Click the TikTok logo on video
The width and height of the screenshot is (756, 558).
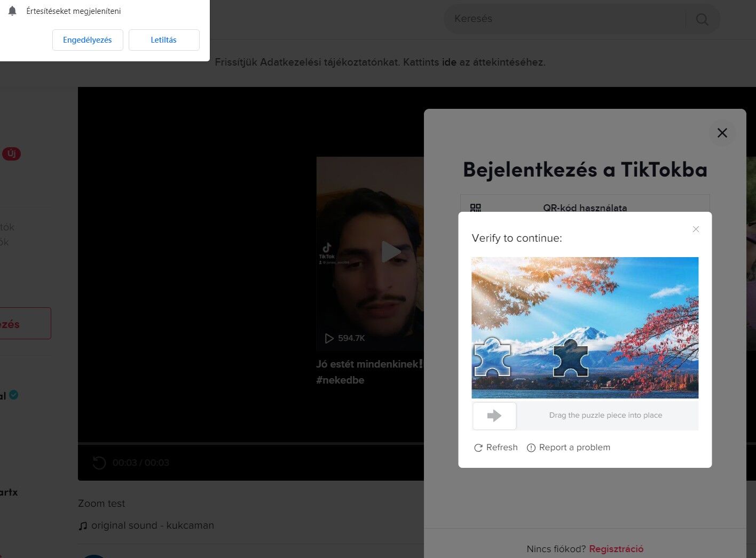click(327, 251)
